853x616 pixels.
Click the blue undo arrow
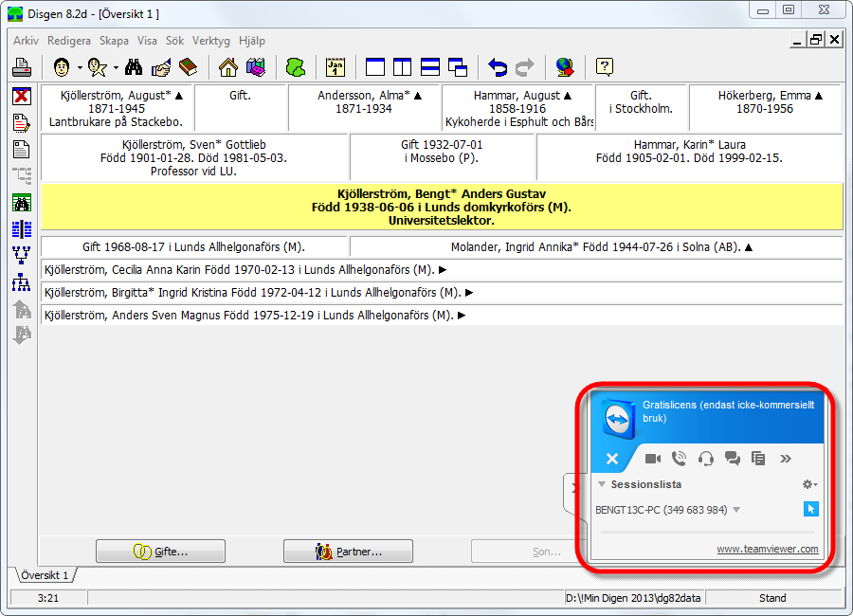tap(498, 67)
